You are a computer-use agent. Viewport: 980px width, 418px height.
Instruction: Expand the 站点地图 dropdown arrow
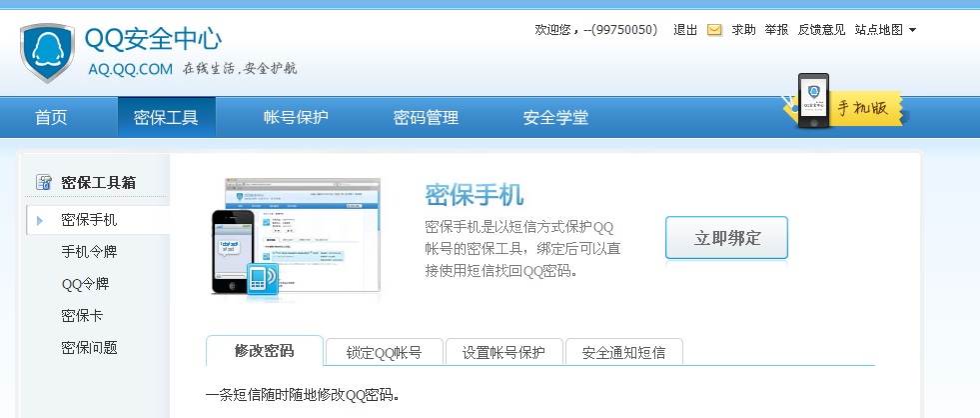pyautogui.click(x=912, y=30)
